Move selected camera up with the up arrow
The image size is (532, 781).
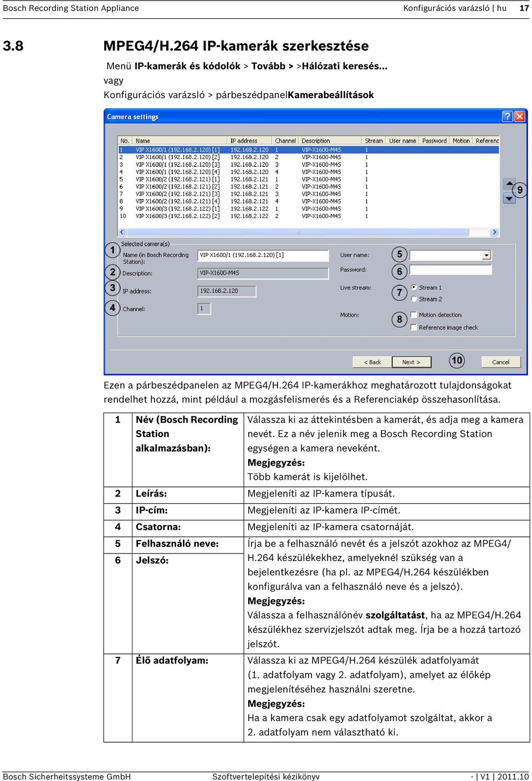tap(509, 184)
